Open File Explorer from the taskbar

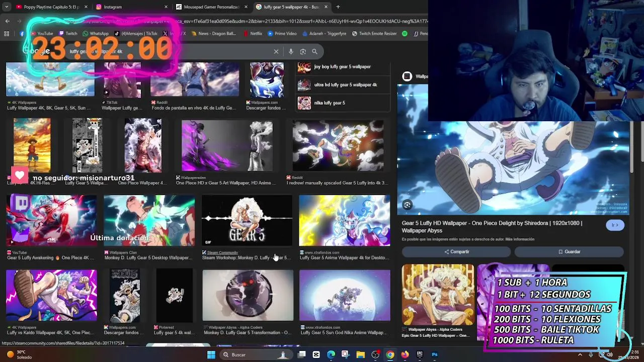tap(360, 354)
